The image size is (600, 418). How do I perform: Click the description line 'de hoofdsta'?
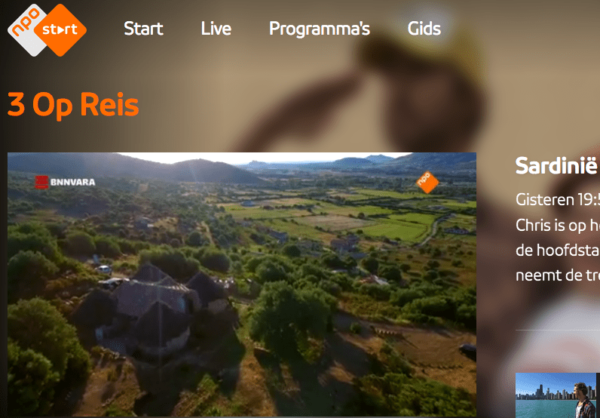(x=558, y=250)
